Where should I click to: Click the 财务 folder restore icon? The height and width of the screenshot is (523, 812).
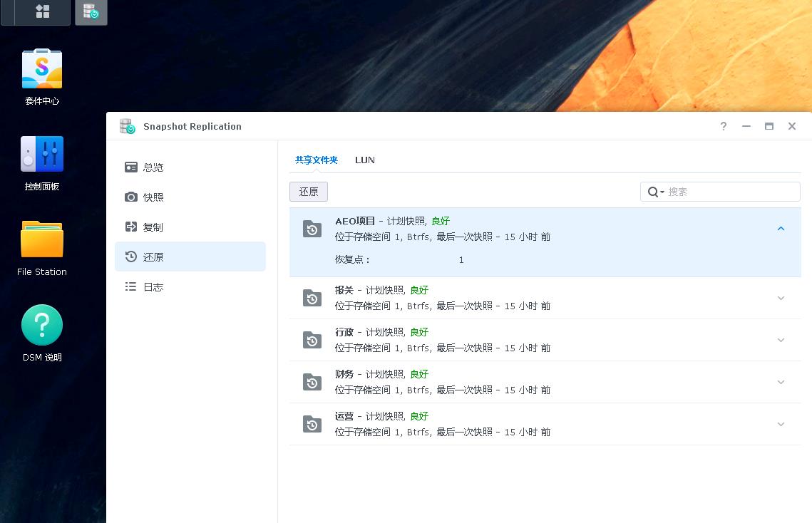312,382
